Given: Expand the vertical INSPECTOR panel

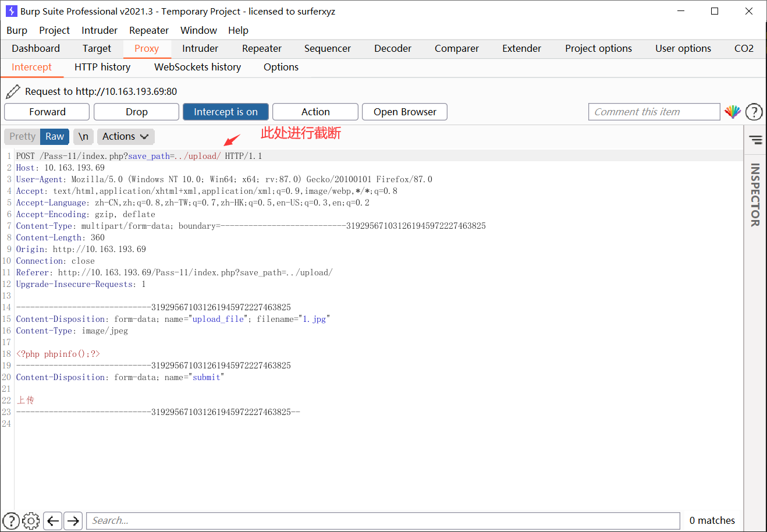Looking at the screenshot, I should (x=755, y=194).
